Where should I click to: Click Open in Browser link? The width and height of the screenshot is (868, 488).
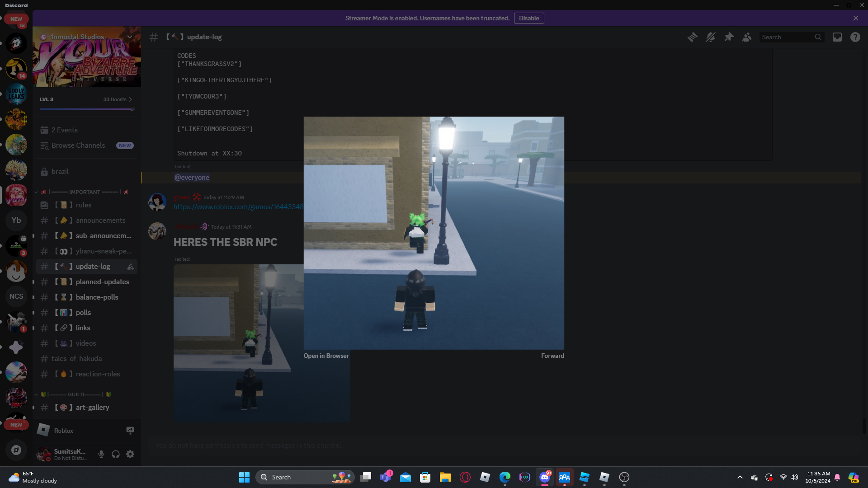pos(326,356)
